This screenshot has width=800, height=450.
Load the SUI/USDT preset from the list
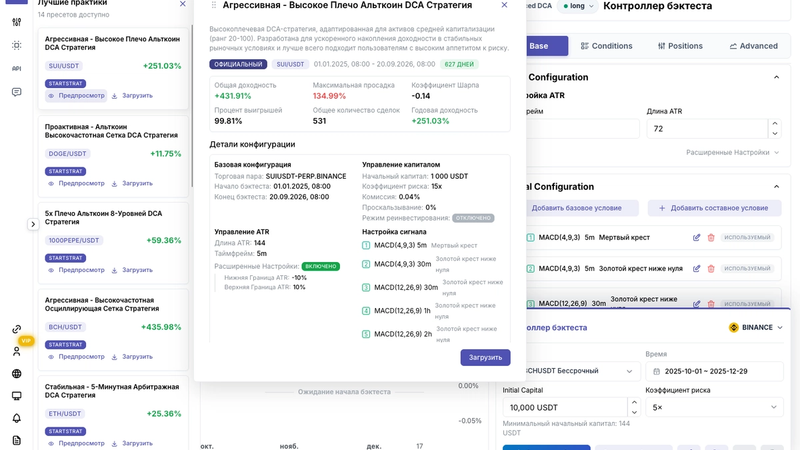coord(132,95)
